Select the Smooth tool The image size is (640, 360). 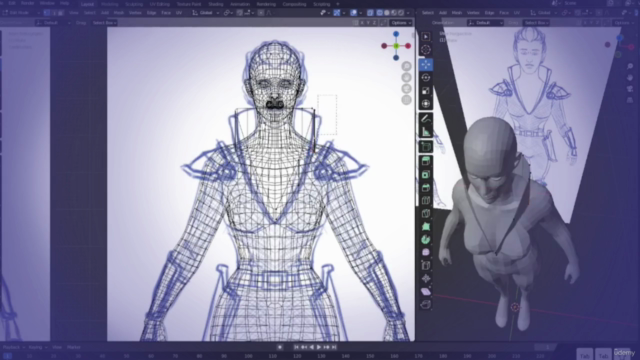[426, 252]
